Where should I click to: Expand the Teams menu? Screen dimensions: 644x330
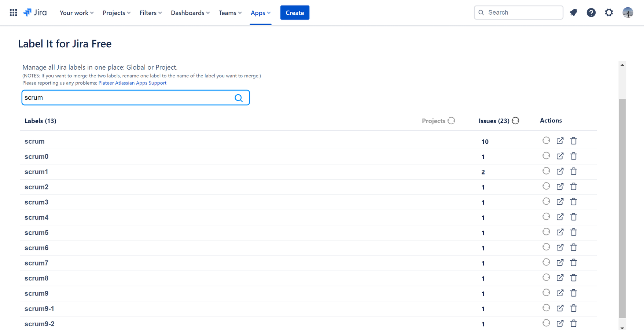tap(230, 12)
